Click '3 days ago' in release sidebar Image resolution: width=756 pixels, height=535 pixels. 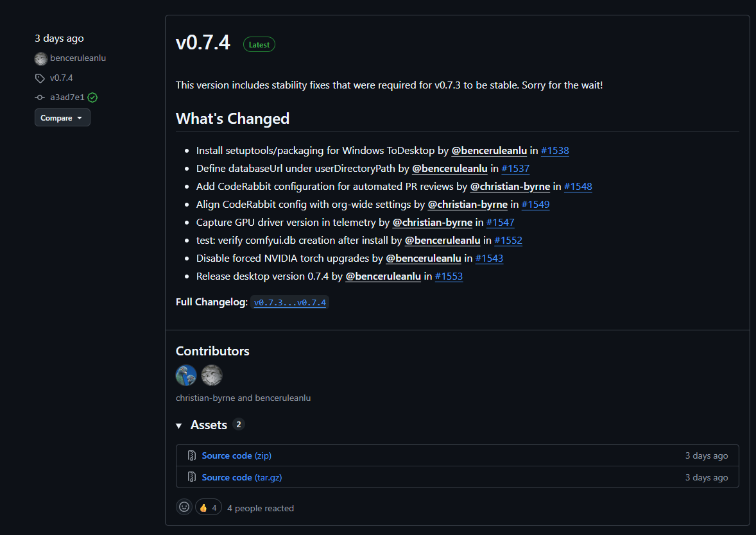(x=59, y=38)
